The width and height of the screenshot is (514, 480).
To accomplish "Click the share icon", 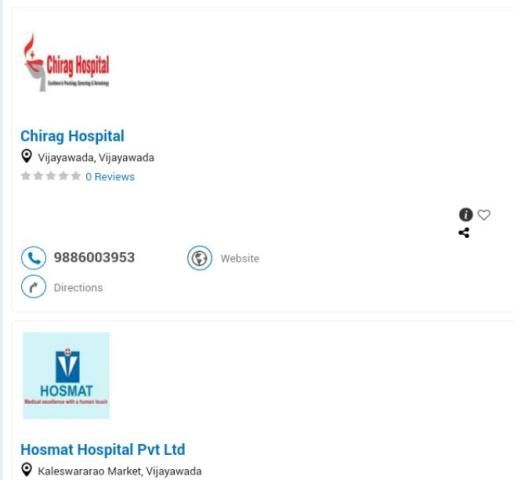I will pos(464,233).
